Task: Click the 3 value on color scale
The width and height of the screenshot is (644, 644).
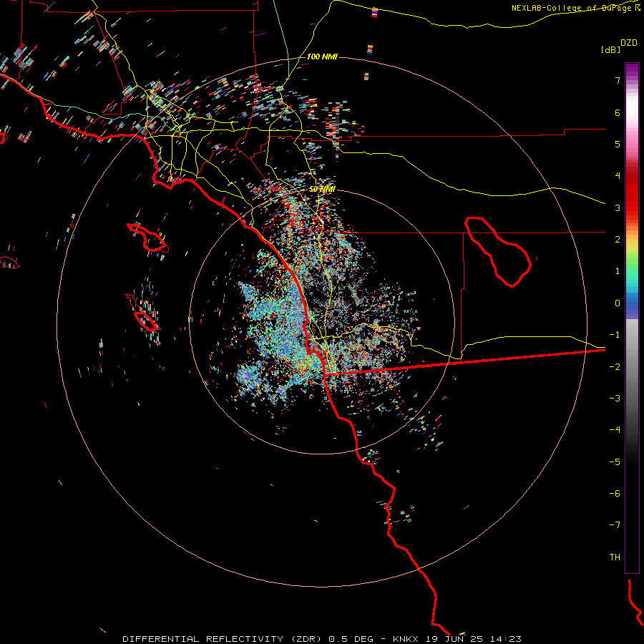Action: (x=618, y=208)
